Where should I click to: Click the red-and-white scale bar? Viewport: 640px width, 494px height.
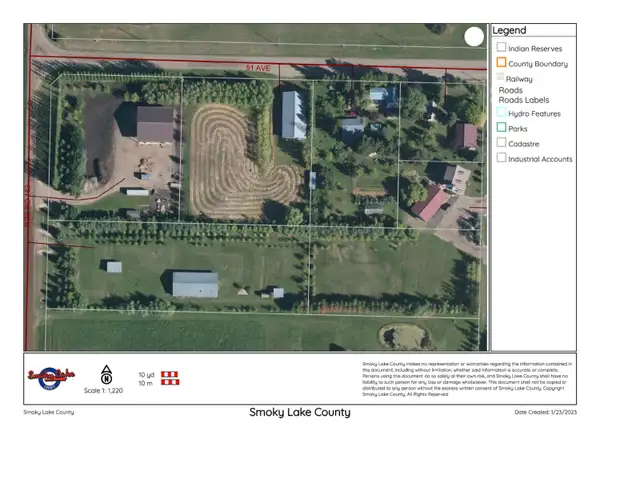pyautogui.click(x=170, y=378)
